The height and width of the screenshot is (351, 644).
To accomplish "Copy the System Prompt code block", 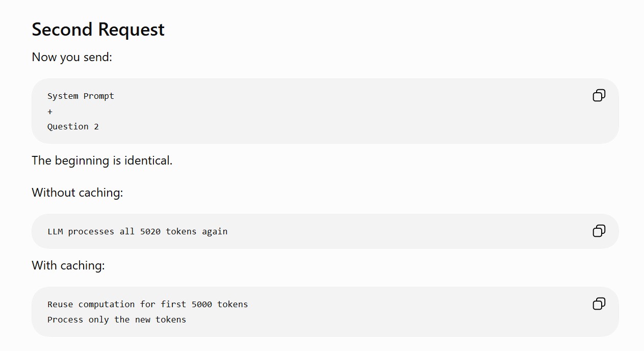I will coord(599,96).
